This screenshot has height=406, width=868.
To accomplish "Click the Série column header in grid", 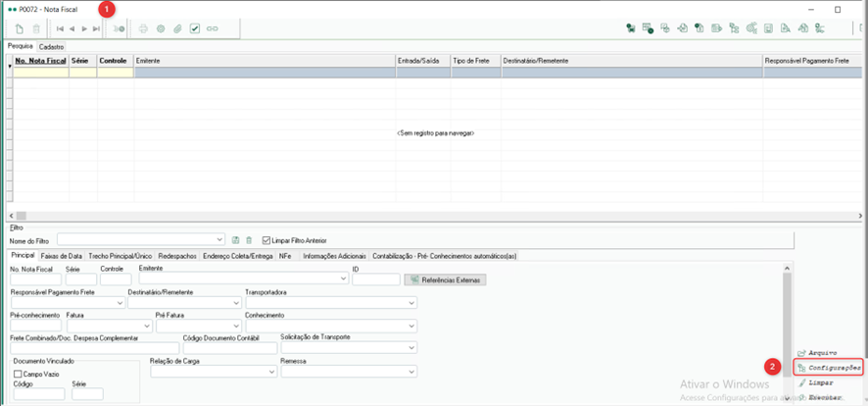I will (x=83, y=61).
